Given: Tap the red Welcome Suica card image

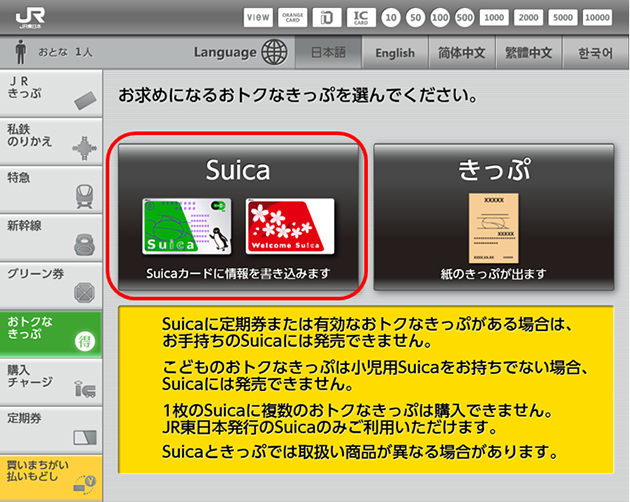Looking at the screenshot, I should 290,226.
